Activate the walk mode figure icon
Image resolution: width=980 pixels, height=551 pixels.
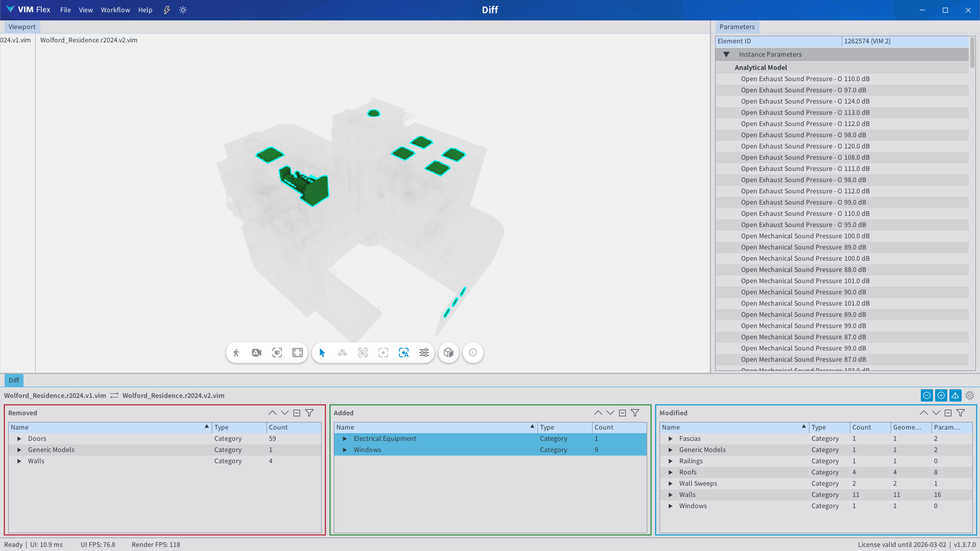pos(236,353)
